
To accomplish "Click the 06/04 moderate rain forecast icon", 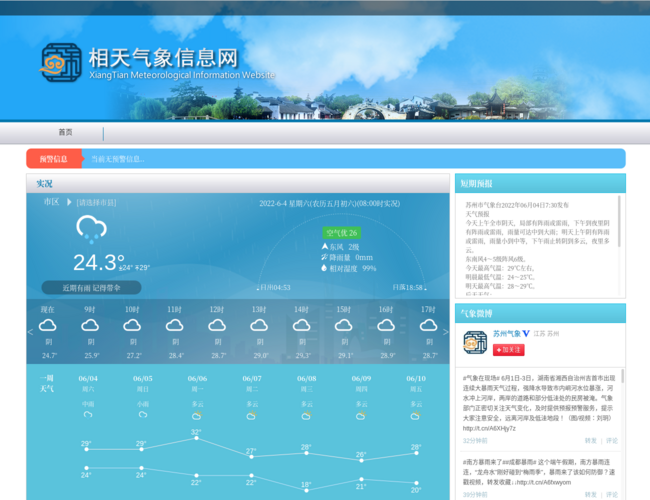I will 88,414.
